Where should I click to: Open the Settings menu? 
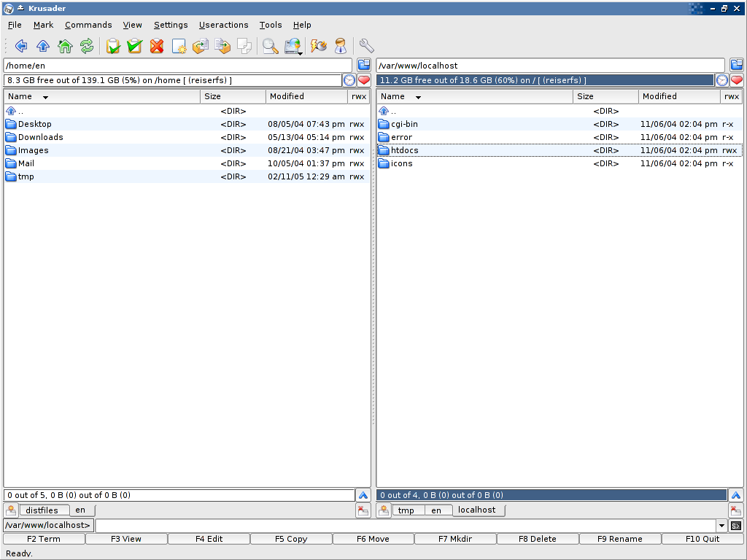(x=171, y=25)
